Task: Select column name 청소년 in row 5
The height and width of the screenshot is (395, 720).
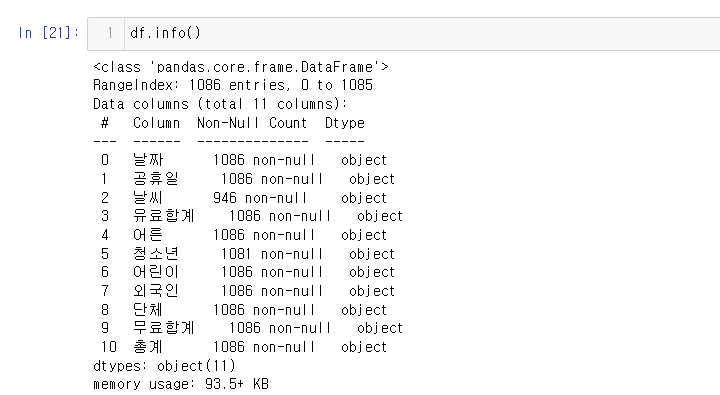Action: point(156,254)
